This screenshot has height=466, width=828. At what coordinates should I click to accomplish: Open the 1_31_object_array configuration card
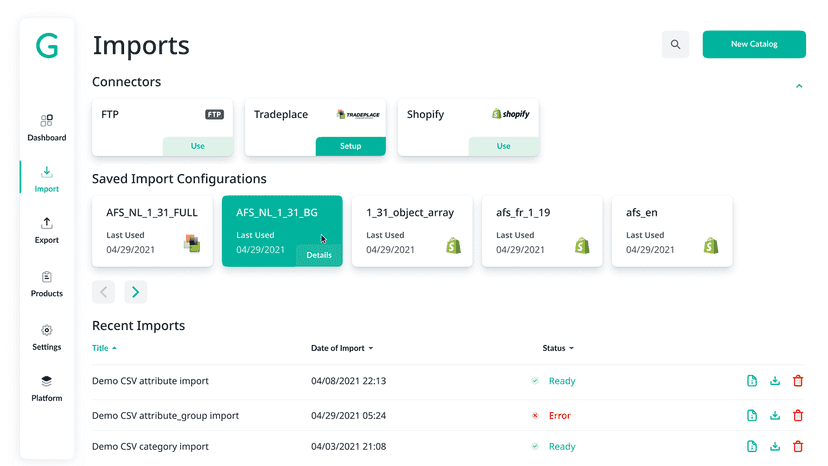412,231
